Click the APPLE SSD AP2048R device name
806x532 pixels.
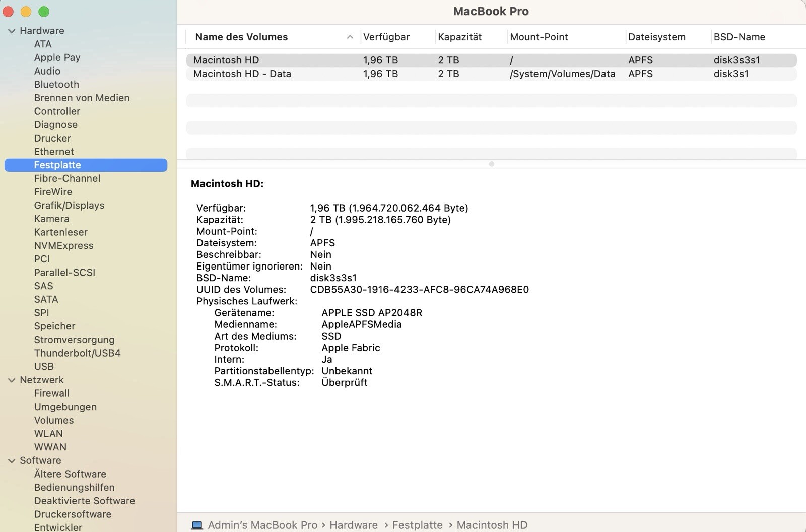click(x=372, y=313)
